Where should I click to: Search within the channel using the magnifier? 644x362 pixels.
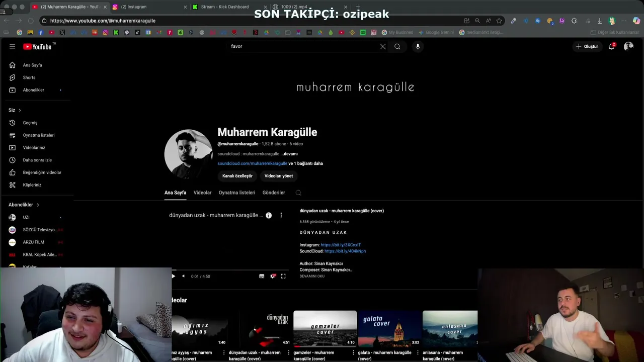pos(298,193)
